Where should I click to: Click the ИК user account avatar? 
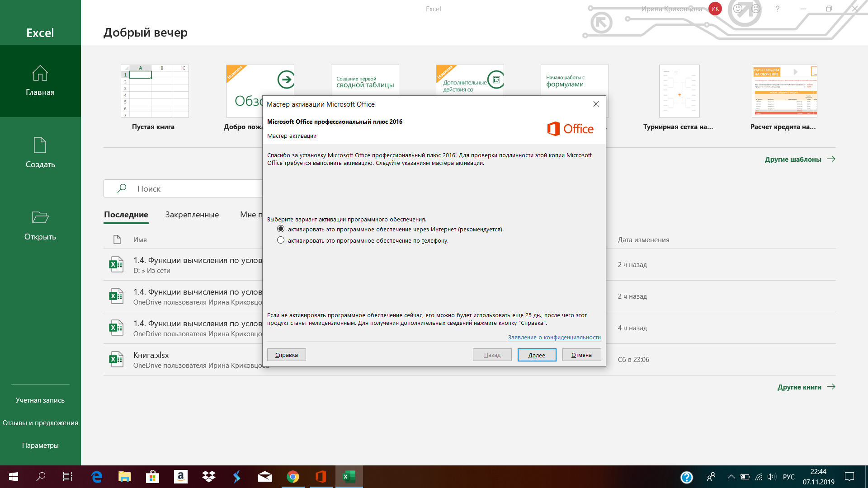tap(715, 9)
